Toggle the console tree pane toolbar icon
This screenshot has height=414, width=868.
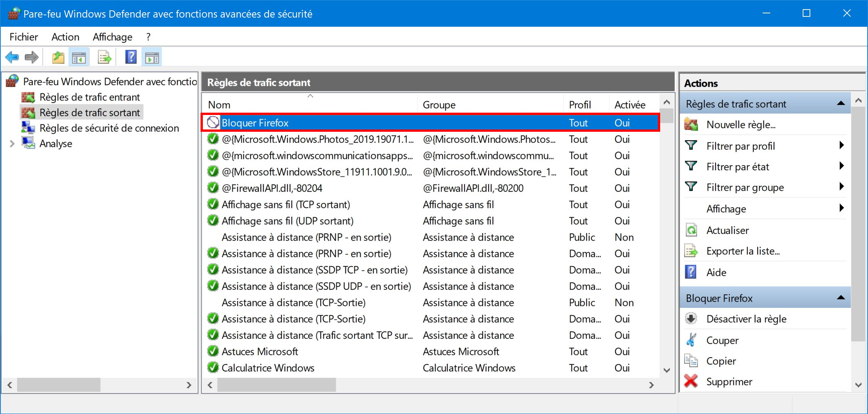(x=79, y=58)
